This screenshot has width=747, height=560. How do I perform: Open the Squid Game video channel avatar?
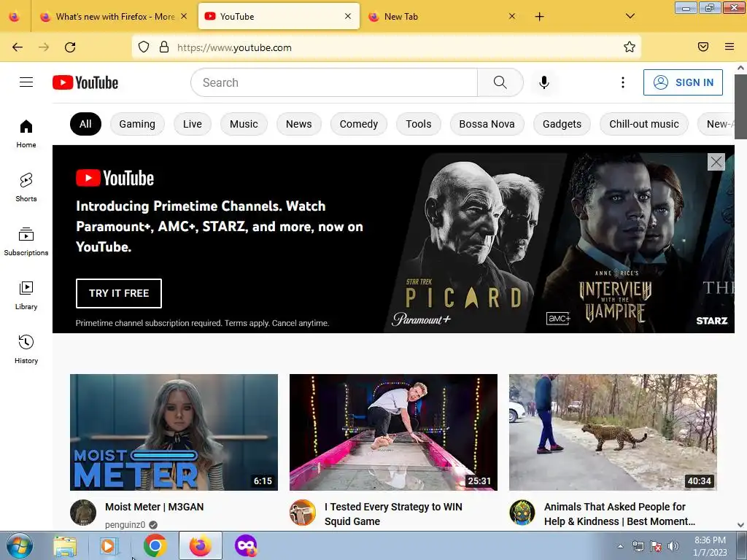[x=303, y=513]
